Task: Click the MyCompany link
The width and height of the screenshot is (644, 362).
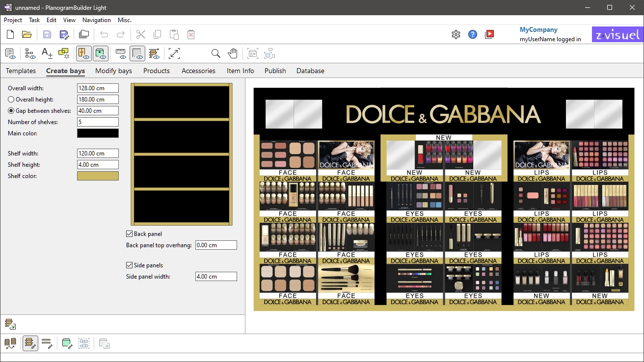Action: click(538, 30)
